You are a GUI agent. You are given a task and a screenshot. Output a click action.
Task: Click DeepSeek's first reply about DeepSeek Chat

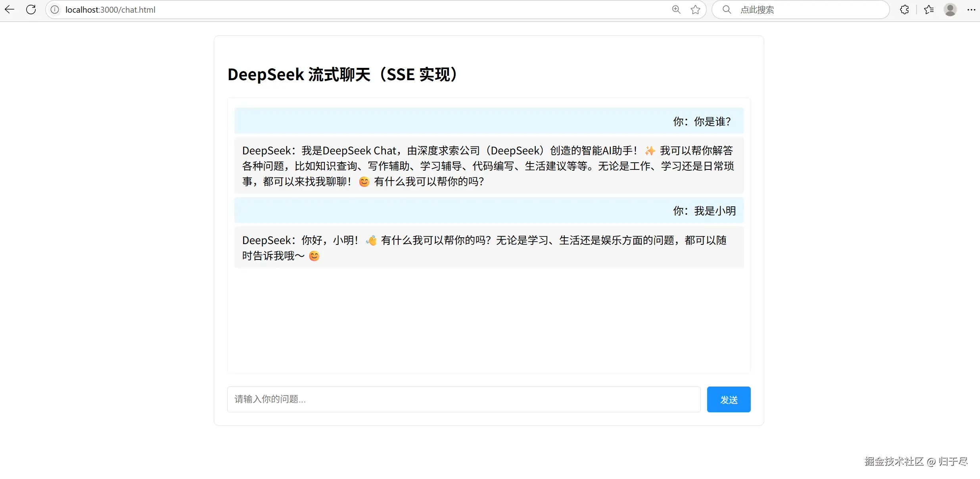tap(489, 166)
